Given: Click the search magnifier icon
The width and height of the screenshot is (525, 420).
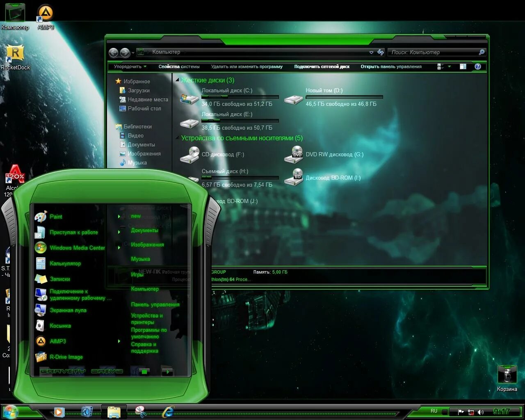Looking at the screenshot, I should (x=482, y=52).
